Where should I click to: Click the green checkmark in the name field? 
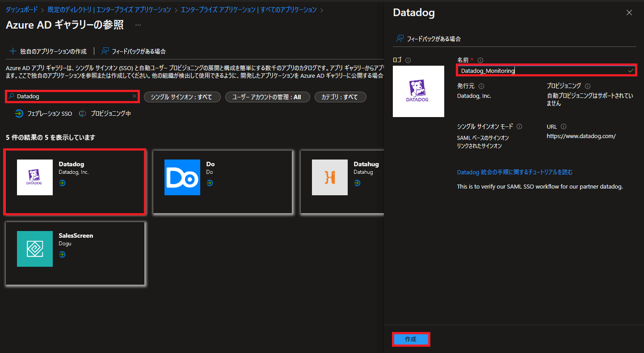(x=631, y=71)
